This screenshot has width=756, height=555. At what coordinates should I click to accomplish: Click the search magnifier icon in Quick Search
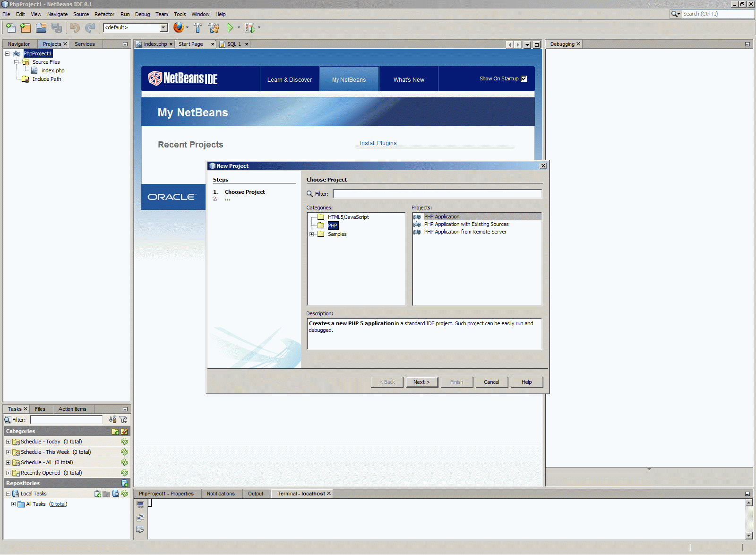point(675,14)
